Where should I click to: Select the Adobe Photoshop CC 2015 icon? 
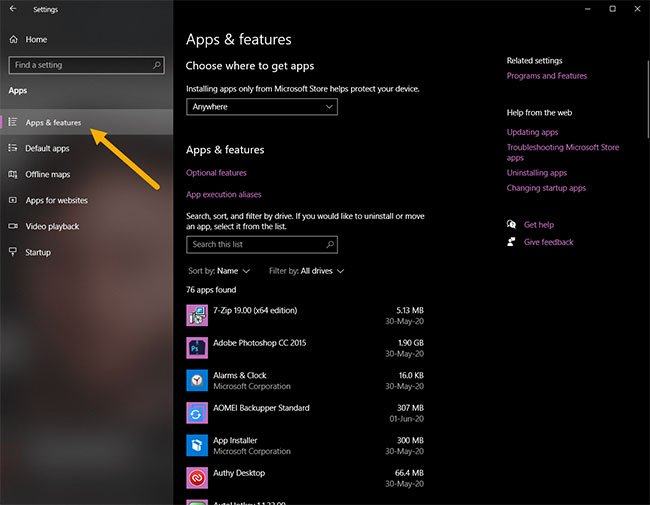[197, 348]
